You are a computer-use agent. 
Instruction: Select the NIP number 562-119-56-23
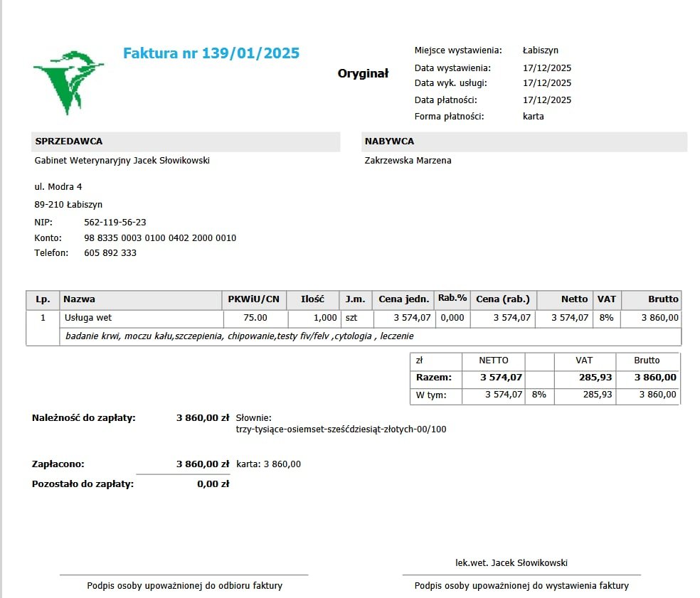[115, 223]
